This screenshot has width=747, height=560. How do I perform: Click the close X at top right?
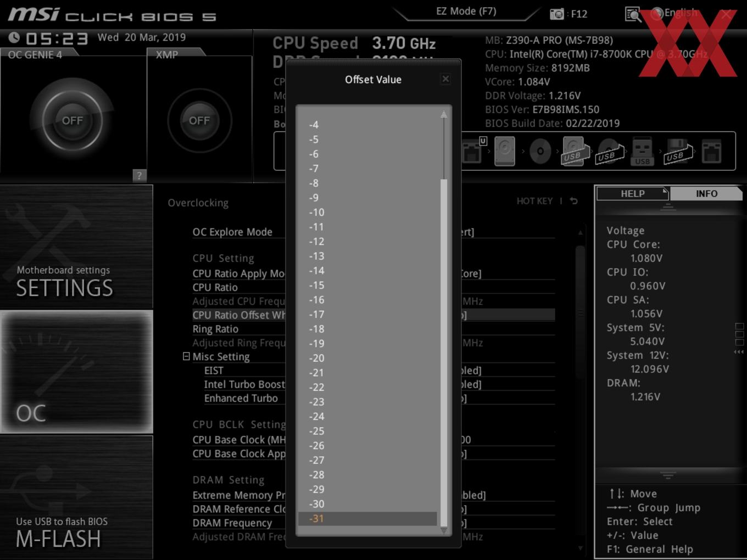[726, 14]
